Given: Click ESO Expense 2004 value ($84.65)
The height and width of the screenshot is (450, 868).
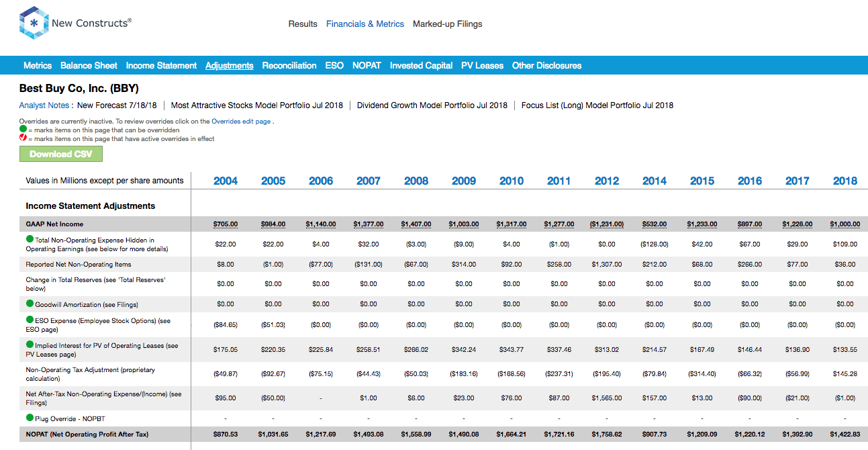Looking at the screenshot, I should (226, 324).
